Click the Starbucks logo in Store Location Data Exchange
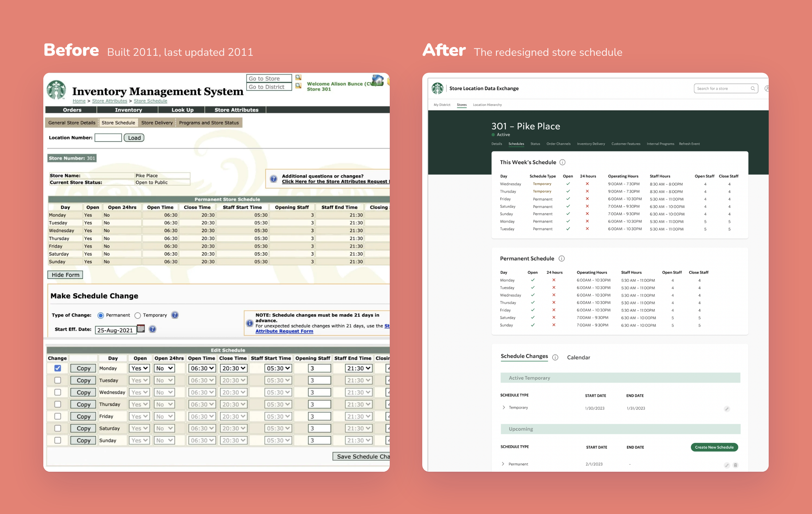Screen dimensions: 812x514 (x=437, y=88)
